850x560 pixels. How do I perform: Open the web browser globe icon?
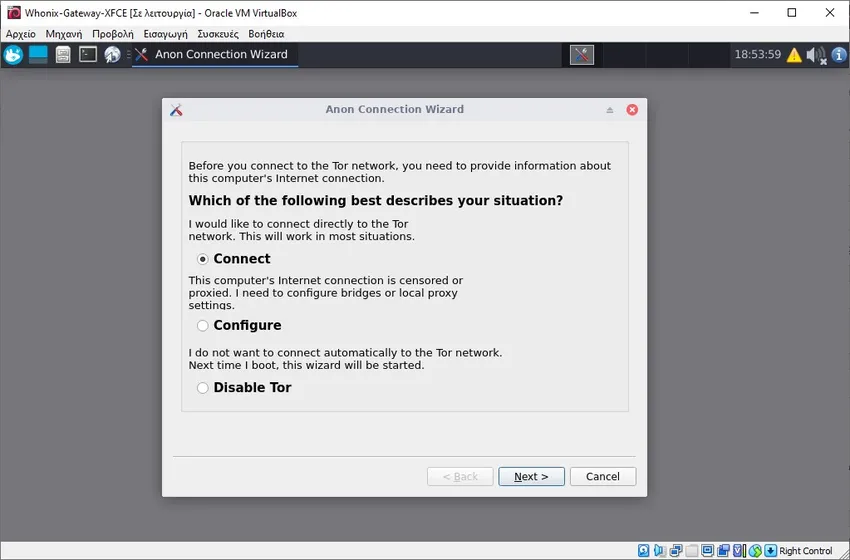pos(112,55)
